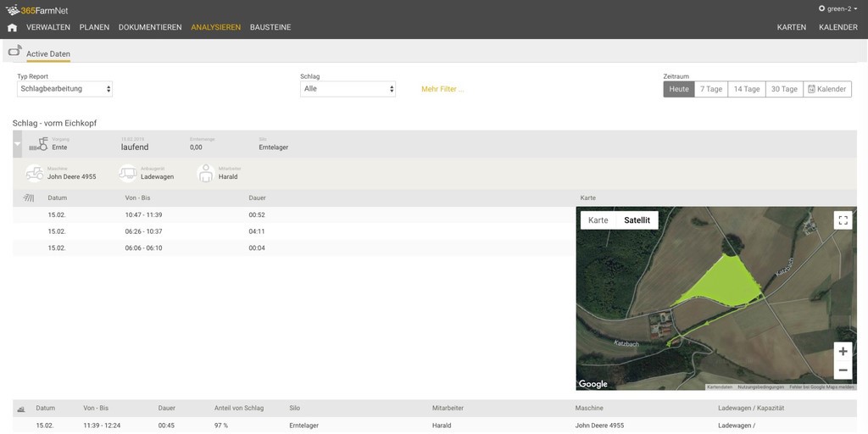Click the Active Daten machine icon
Image resolution: width=868 pixels, height=434 pixels.
click(x=15, y=52)
